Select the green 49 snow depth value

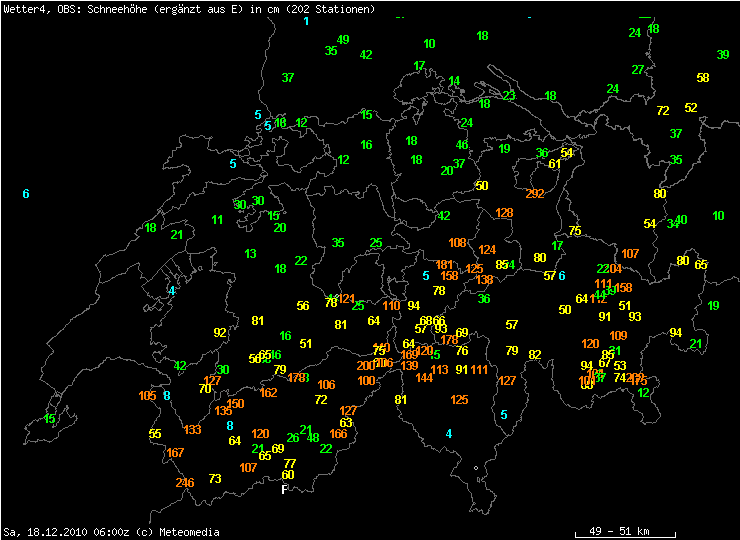pyautogui.click(x=343, y=40)
